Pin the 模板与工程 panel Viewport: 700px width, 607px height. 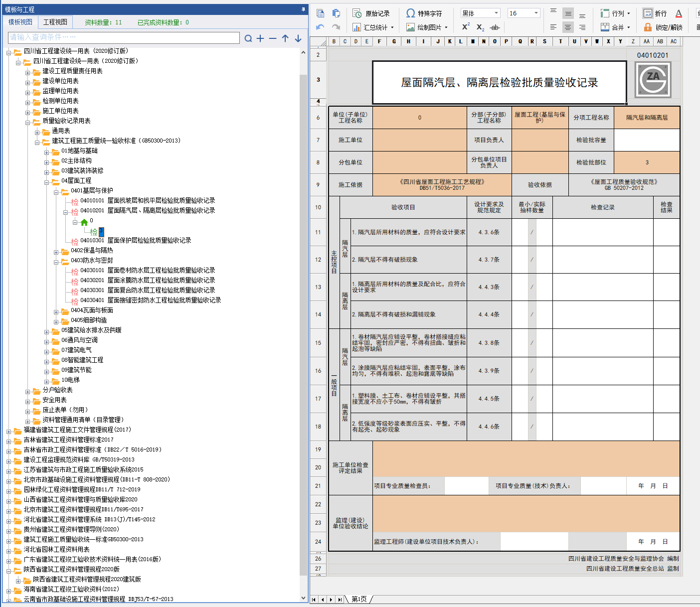coord(303,9)
